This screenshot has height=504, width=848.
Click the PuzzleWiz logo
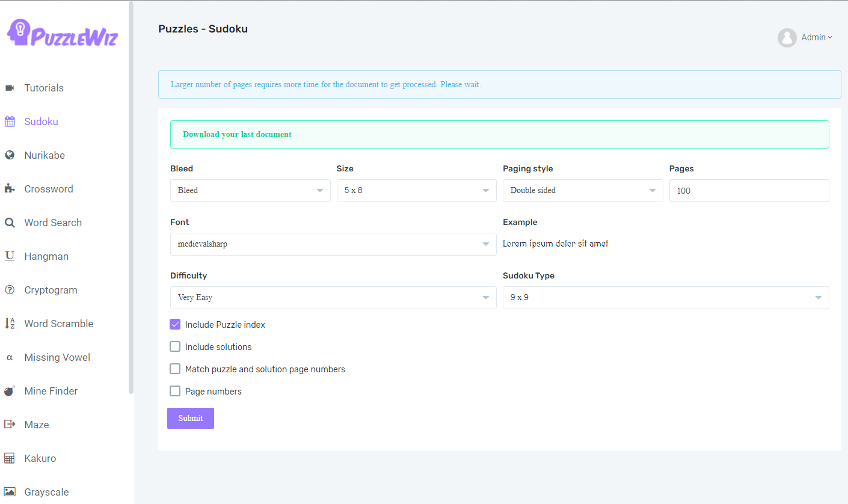(x=63, y=33)
